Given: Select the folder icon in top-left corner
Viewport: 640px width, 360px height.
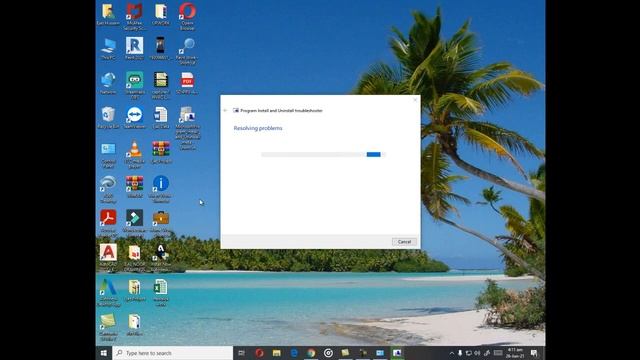Looking at the screenshot, I should pyautogui.click(x=108, y=15).
